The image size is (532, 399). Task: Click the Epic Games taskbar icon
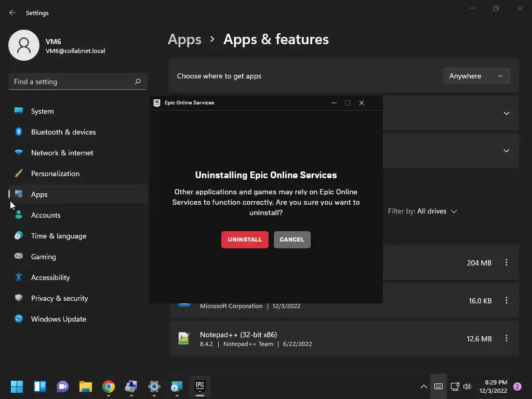tap(200, 387)
